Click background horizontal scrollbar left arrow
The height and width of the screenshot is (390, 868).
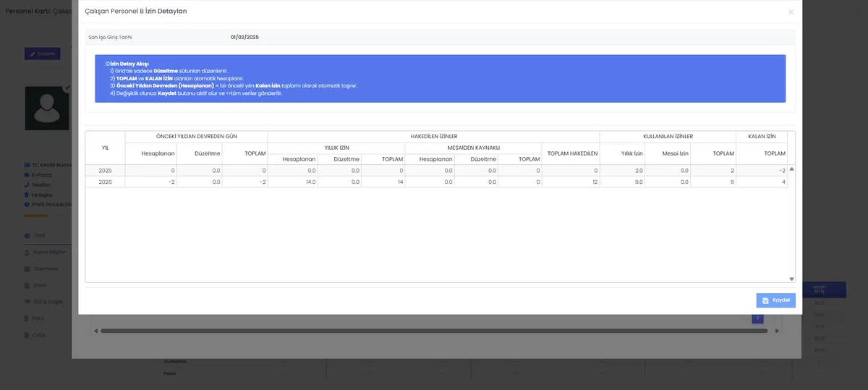[x=95, y=331]
